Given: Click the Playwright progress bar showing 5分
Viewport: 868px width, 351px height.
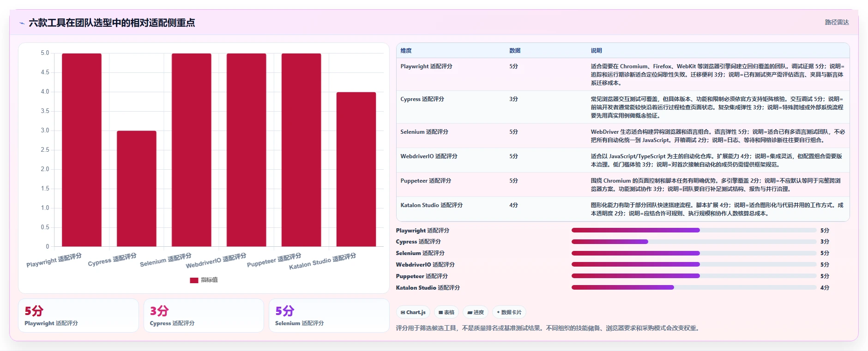Looking at the screenshot, I should click(x=694, y=230).
